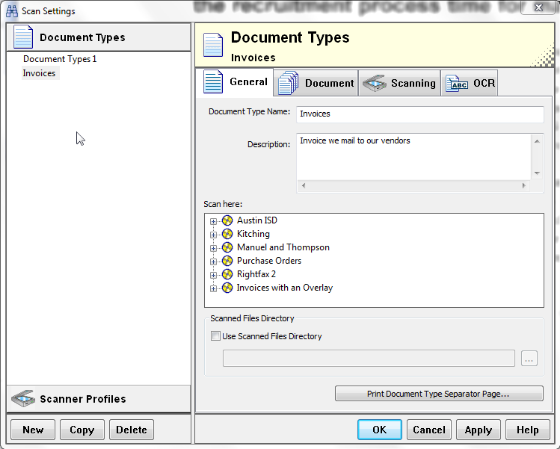Click the Purchase Orders archive icon
The height and width of the screenshot is (449, 560).
[227, 261]
